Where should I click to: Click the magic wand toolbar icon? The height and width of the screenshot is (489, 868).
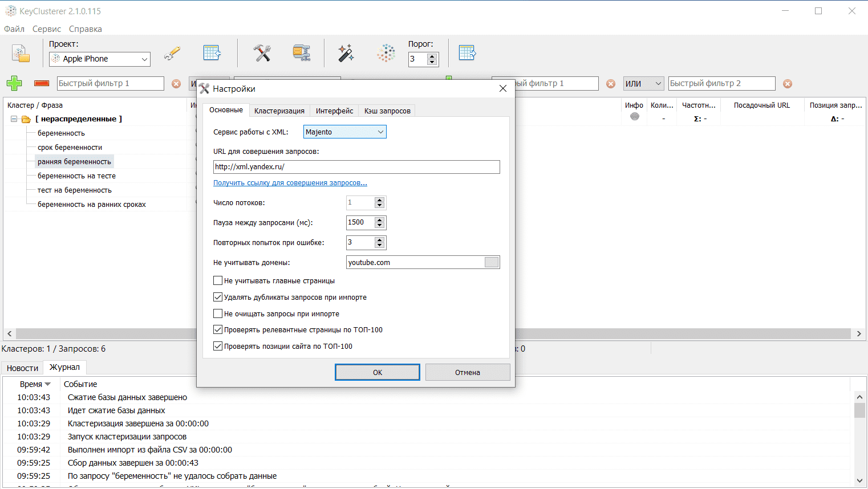(x=346, y=53)
